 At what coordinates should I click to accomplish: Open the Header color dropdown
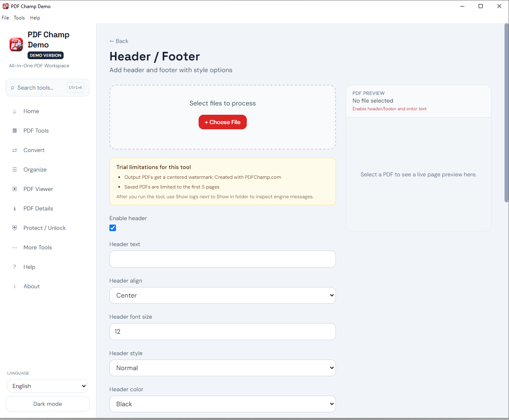pos(222,404)
